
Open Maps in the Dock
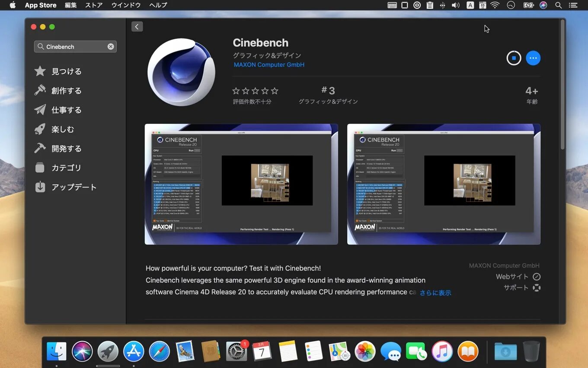(339, 351)
